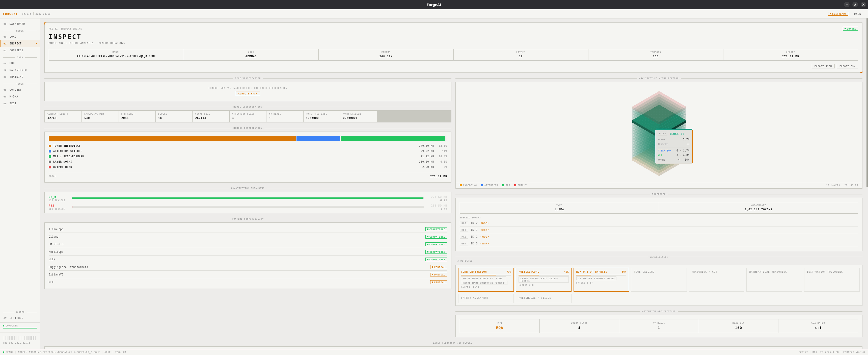Select the MLP / Feed-Forward legend swatch

[x=50, y=157]
